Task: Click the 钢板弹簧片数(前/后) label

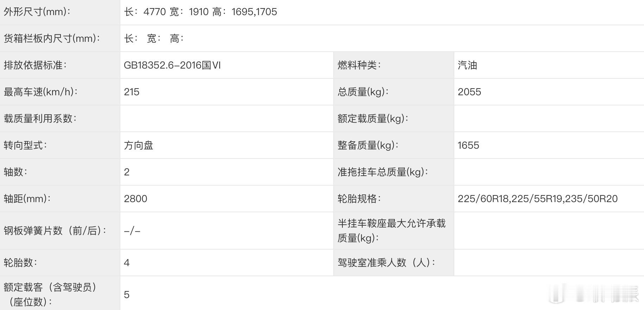Action: (55, 231)
